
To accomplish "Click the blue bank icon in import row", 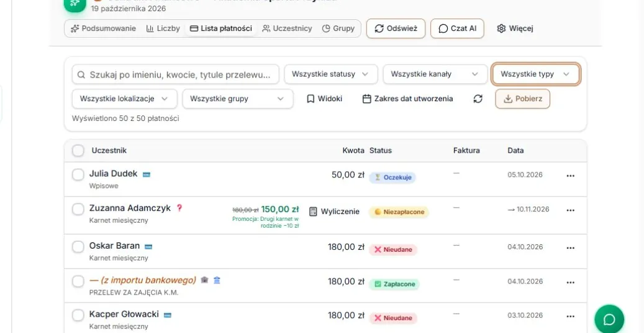I will 217,280.
